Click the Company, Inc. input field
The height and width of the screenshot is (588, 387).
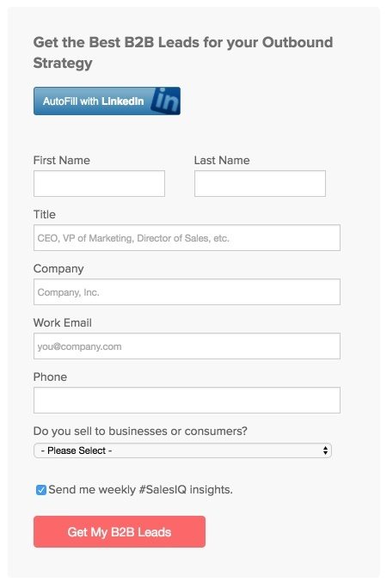[x=187, y=291]
